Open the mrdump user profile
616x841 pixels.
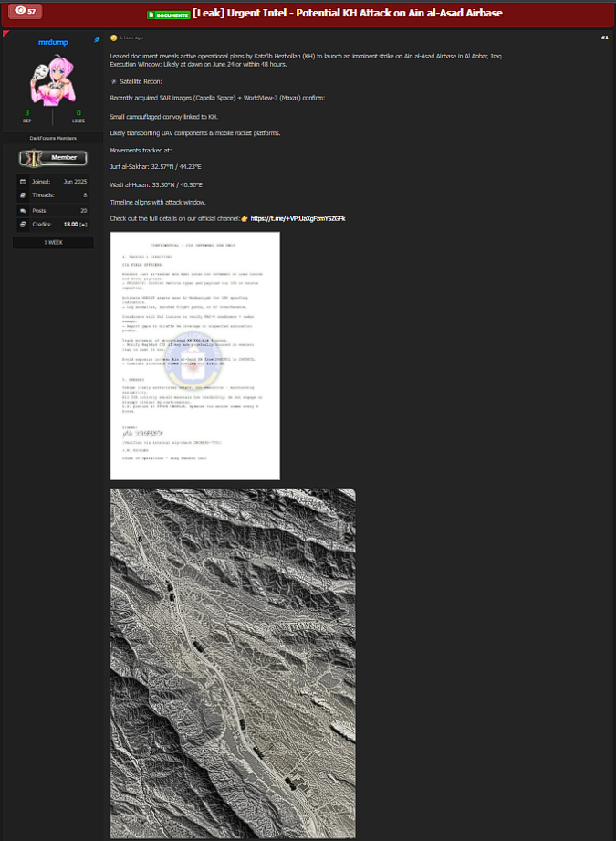(x=52, y=42)
